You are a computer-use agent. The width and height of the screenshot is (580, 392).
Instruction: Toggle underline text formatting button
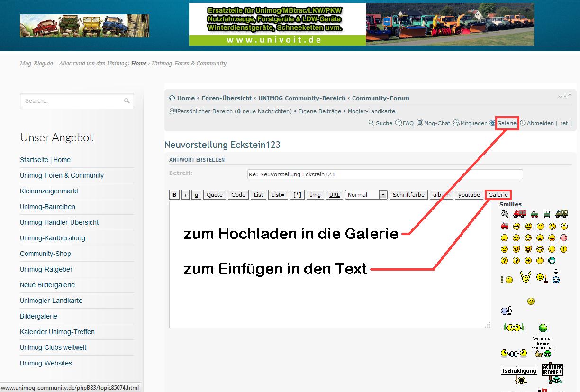[x=196, y=195]
